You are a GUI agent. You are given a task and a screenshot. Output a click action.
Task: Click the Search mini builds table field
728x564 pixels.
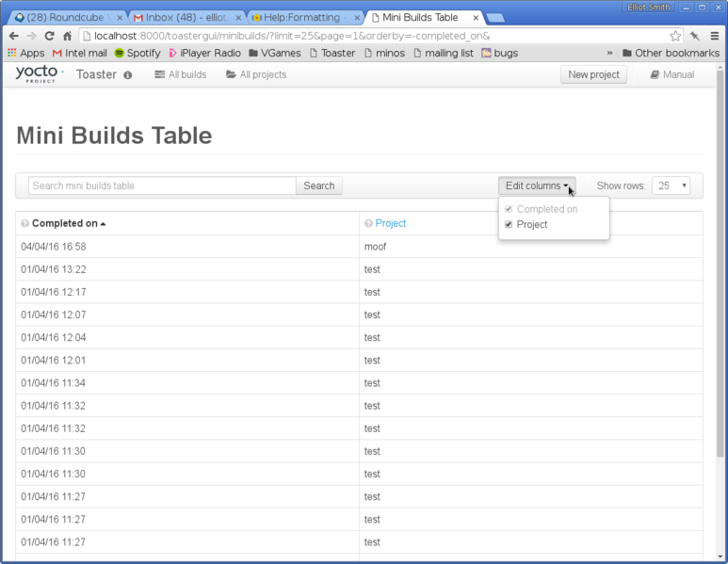point(162,186)
